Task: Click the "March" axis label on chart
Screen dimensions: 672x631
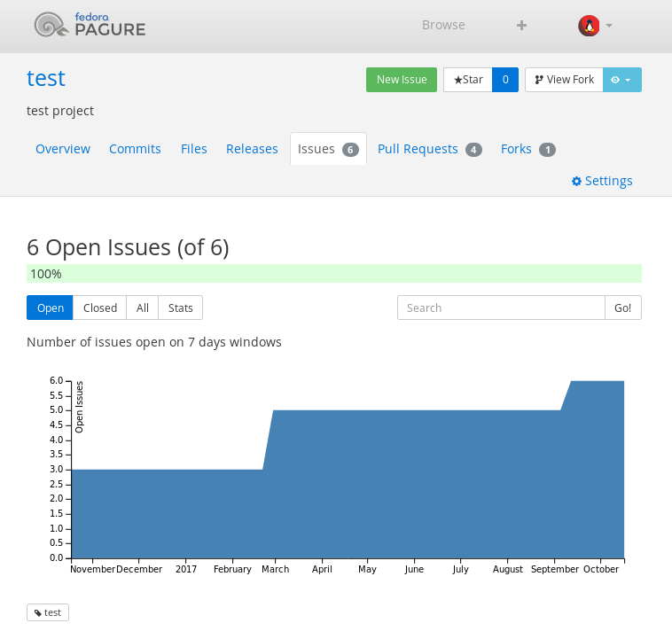Action: pyautogui.click(x=275, y=569)
